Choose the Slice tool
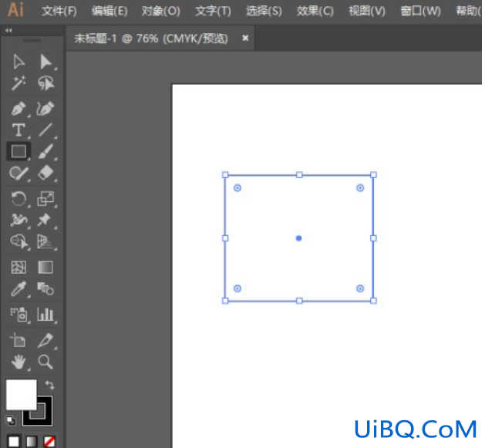 [x=45, y=340]
